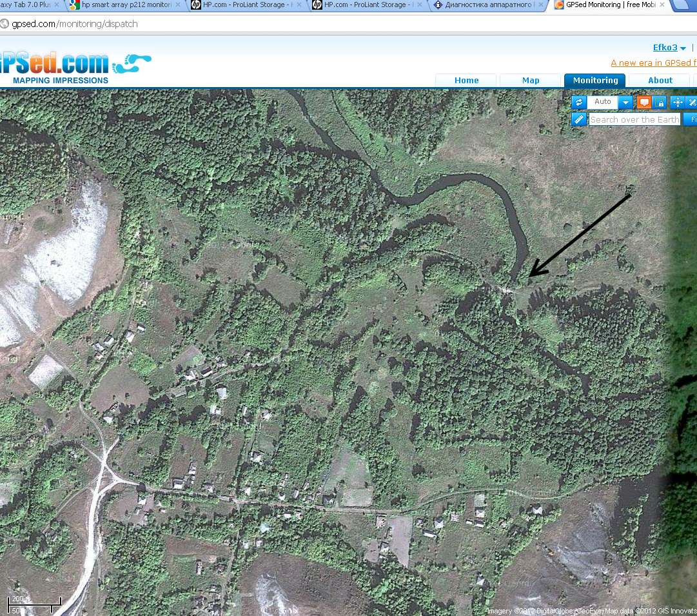Viewport: 697px width, 616px height.
Task: Click the browser address bar URL
Action: click(x=75, y=24)
